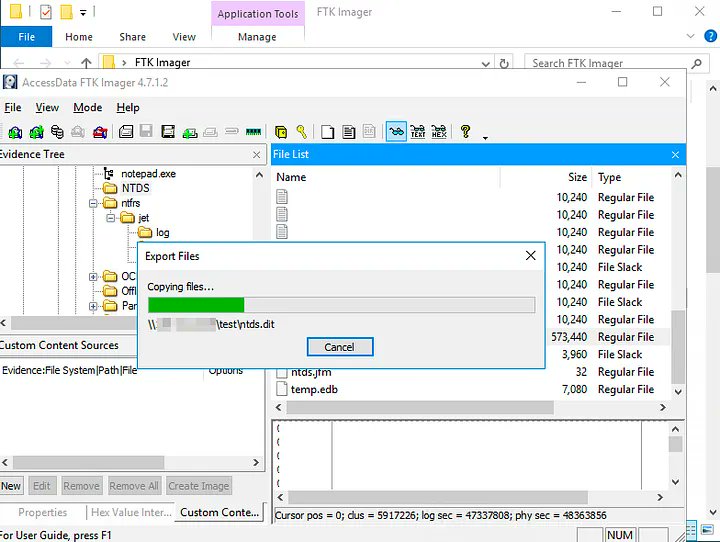Click the Export Files blank page icon
Screen dimensions: 720x542
point(327,132)
